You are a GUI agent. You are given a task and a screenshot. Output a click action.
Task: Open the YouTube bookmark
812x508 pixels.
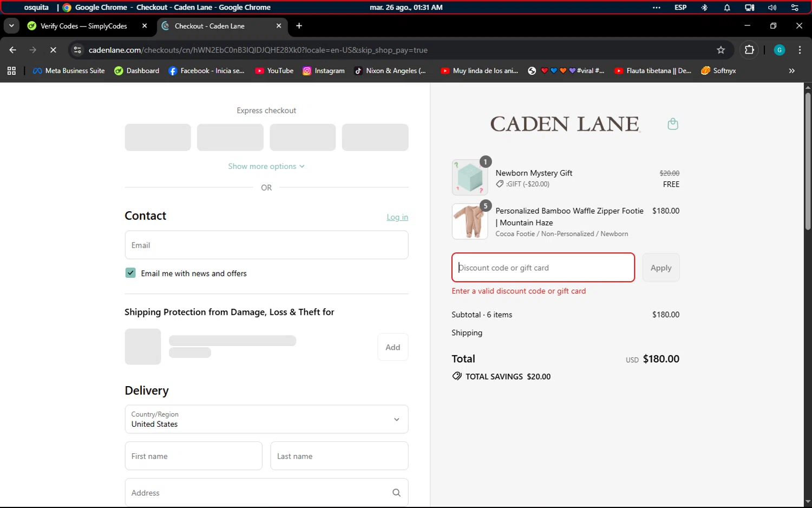(274, 71)
